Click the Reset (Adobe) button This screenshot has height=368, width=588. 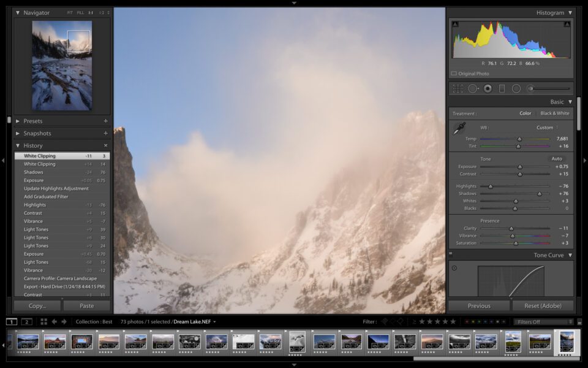543,305
